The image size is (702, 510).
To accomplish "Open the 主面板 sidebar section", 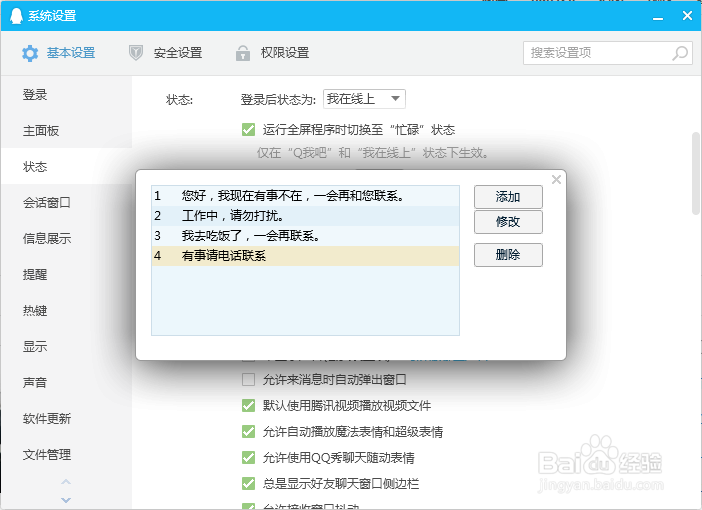I will point(66,131).
